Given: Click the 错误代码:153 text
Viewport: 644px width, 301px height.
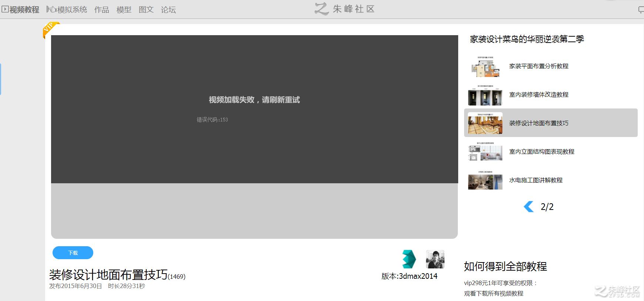Looking at the screenshot, I should tap(212, 120).
